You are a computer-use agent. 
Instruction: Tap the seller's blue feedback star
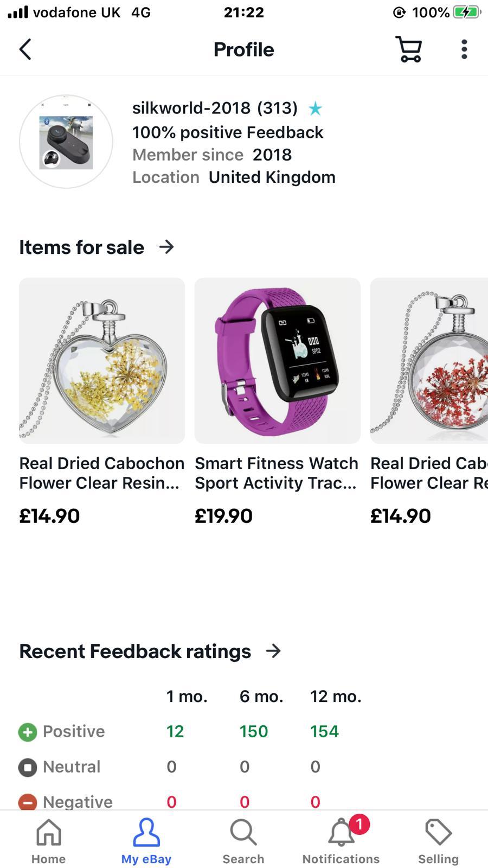(315, 109)
